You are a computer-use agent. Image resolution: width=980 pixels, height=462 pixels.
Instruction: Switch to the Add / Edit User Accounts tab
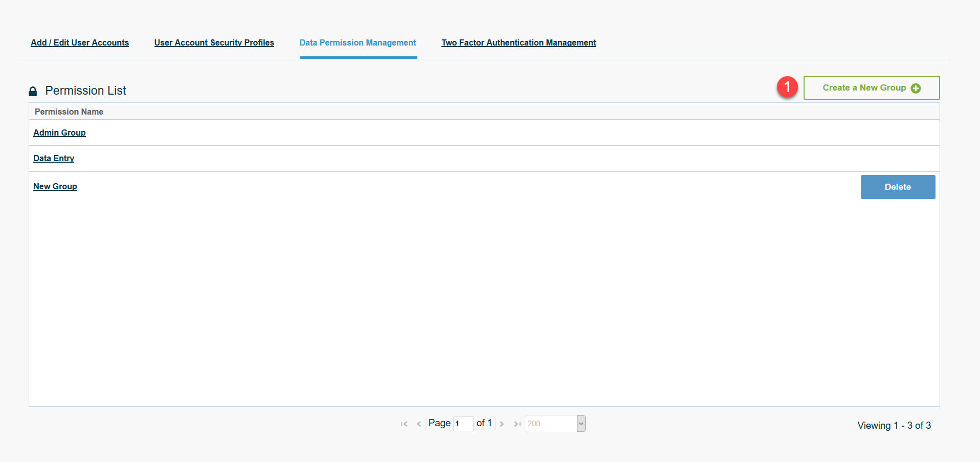(80, 43)
